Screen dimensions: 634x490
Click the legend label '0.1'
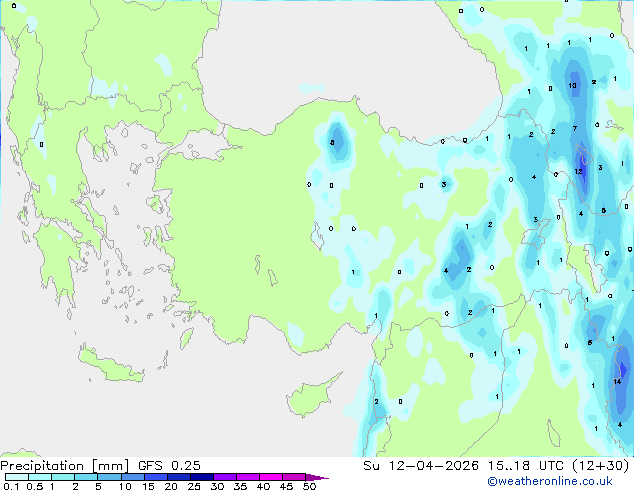tap(11, 486)
